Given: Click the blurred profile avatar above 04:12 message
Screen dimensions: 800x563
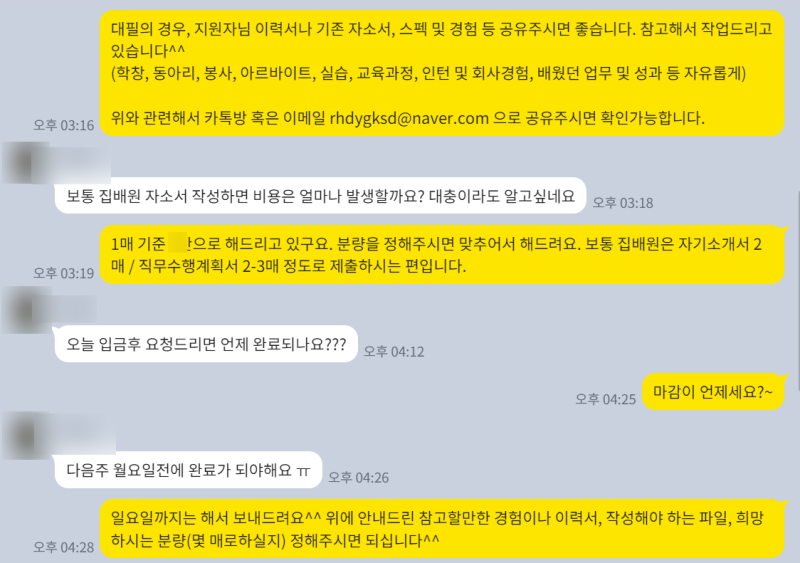Looking at the screenshot, I should (26, 309).
